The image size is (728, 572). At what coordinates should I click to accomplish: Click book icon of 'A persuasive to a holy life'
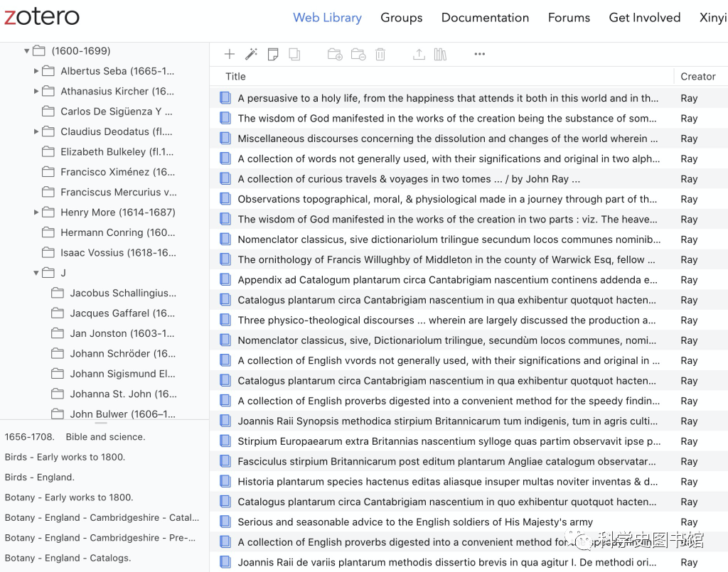(225, 98)
